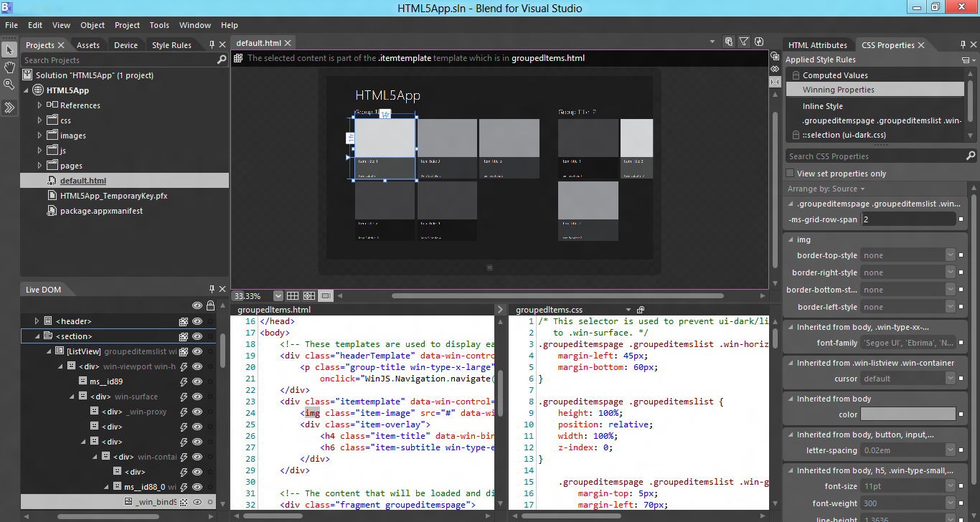
Task: Click in the Search CSS Properties field
Action: [875, 156]
